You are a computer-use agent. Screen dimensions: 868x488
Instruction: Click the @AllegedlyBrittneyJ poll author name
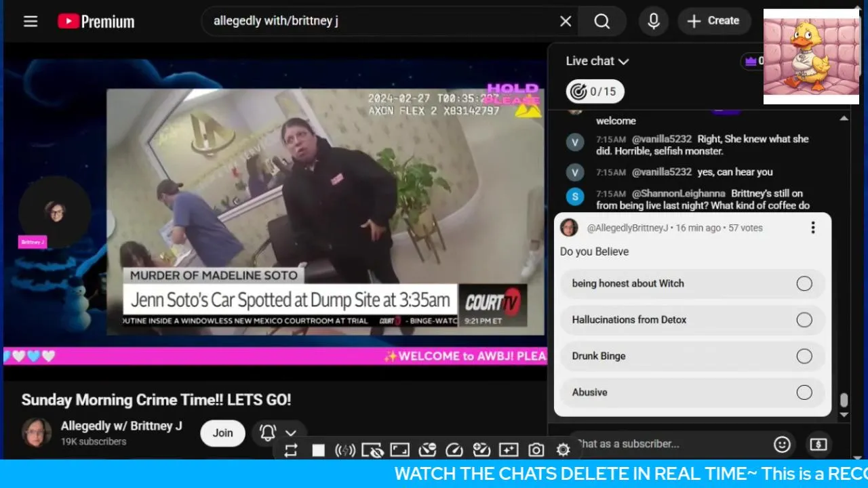627,228
